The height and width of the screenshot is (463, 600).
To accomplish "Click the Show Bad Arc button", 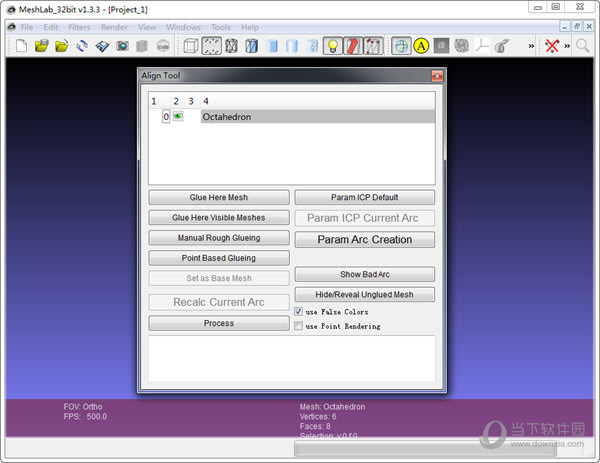I will 365,274.
